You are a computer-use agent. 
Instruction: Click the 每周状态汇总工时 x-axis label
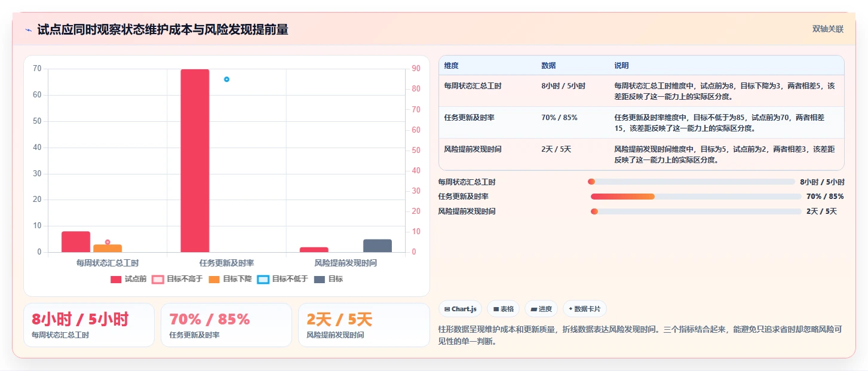pyautogui.click(x=108, y=263)
